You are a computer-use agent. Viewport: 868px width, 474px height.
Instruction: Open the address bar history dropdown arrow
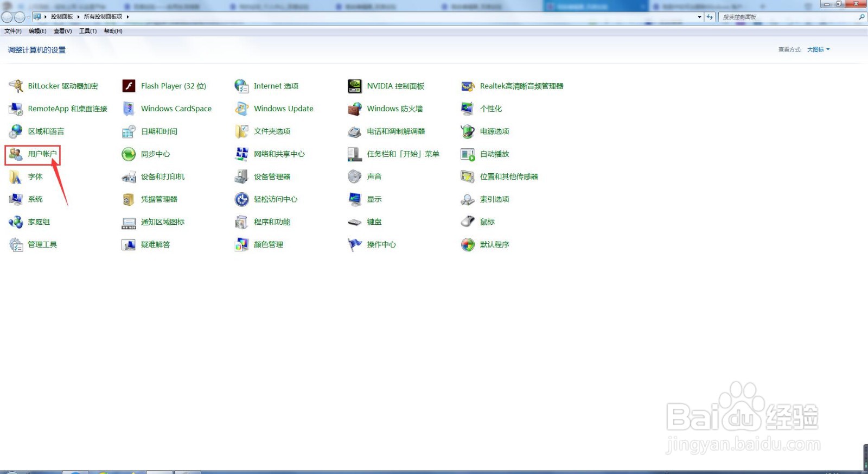point(699,17)
